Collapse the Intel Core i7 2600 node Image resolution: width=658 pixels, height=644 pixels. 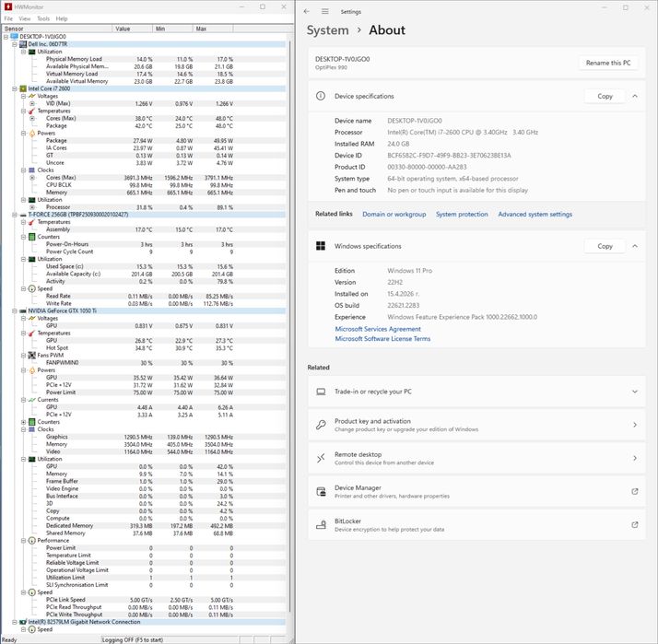click(15, 88)
